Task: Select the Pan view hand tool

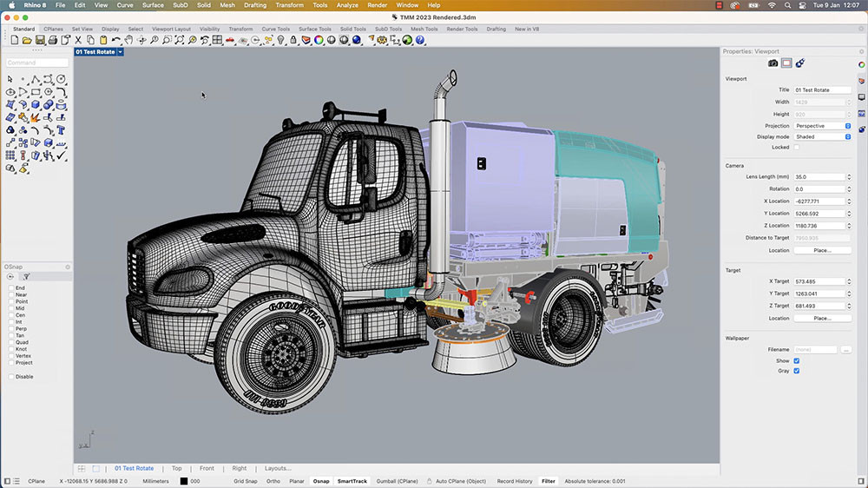Action: (128, 40)
